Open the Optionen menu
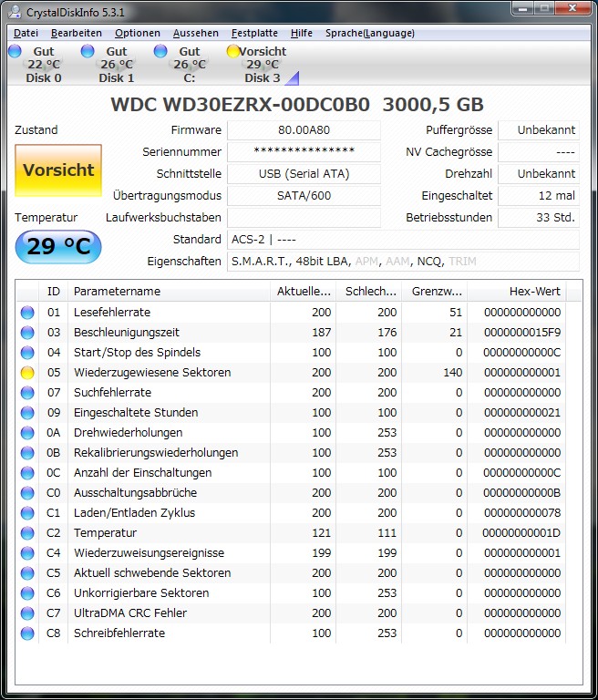 pos(137,33)
